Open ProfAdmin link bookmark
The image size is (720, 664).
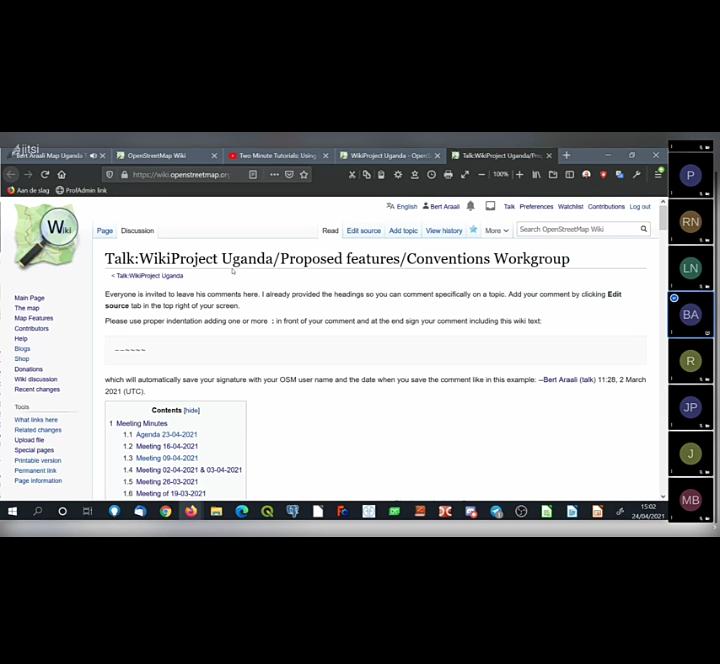81,190
